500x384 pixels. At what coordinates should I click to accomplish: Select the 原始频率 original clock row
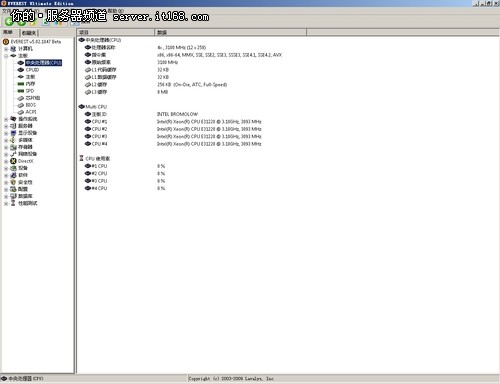[131, 62]
